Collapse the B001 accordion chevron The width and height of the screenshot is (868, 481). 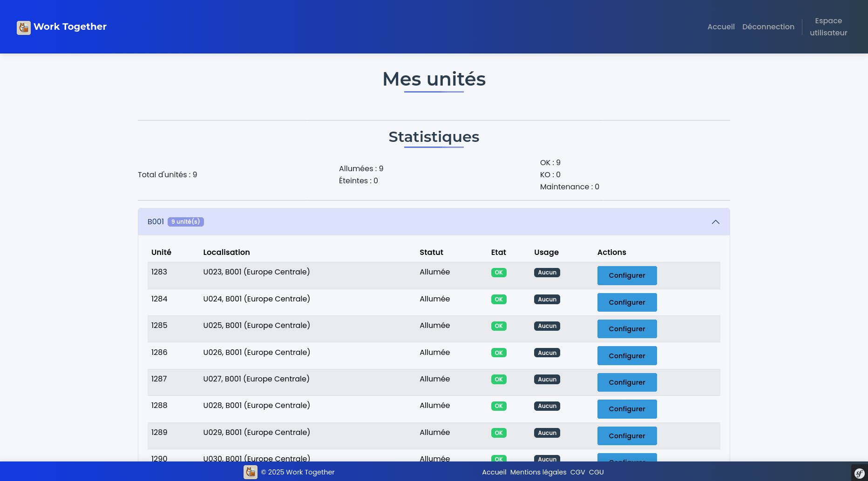pos(716,222)
